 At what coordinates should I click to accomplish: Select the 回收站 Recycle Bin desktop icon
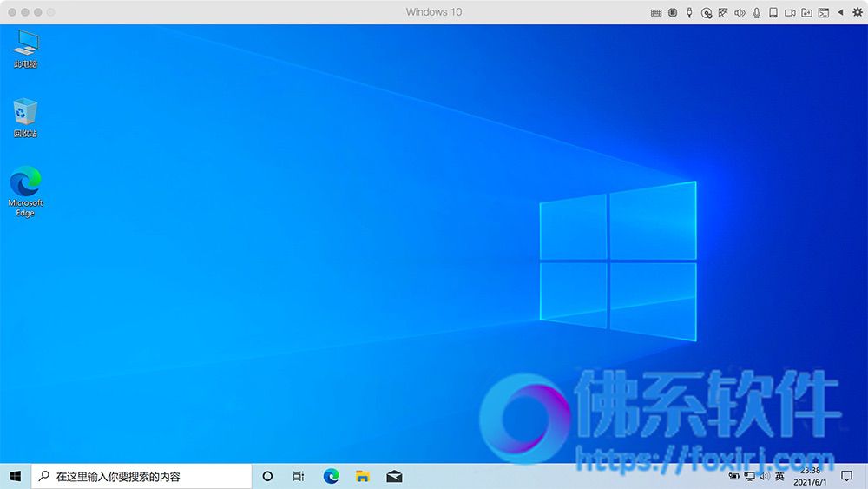(x=25, y=118)
